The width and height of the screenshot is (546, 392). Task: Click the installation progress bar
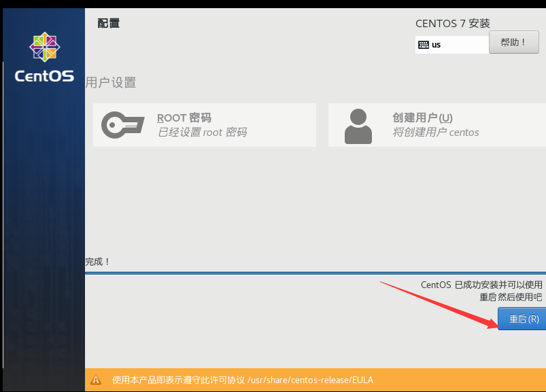315,273
